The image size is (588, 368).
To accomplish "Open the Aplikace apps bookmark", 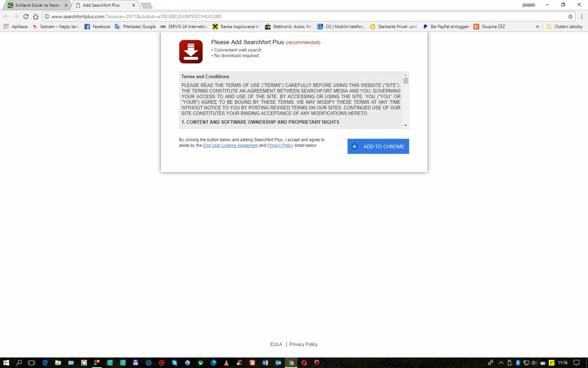I will tap(15, 26).
